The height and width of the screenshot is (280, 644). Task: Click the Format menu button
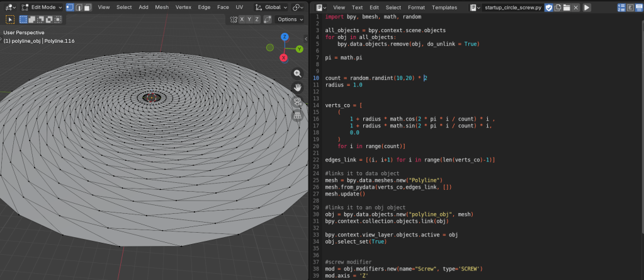[416, 7]
